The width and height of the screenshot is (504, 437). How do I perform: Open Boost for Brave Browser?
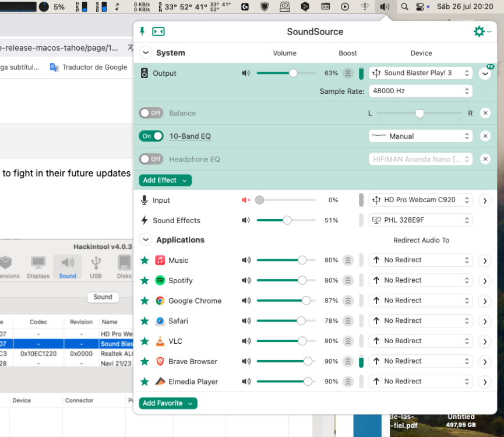point(348,361)
